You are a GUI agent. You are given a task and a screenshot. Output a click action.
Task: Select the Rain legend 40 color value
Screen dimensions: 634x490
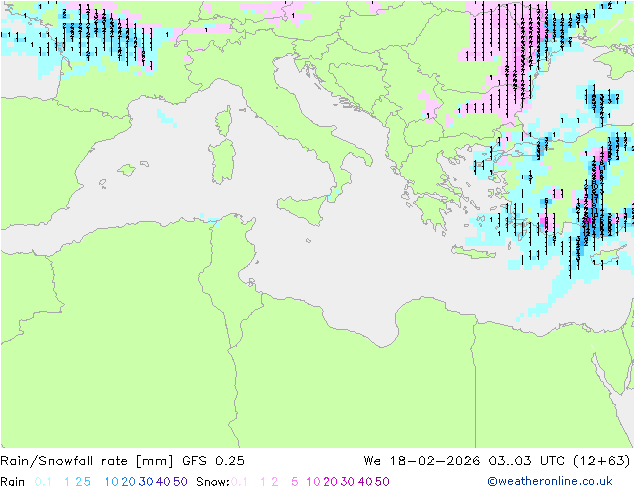click(x=163, y=482)
